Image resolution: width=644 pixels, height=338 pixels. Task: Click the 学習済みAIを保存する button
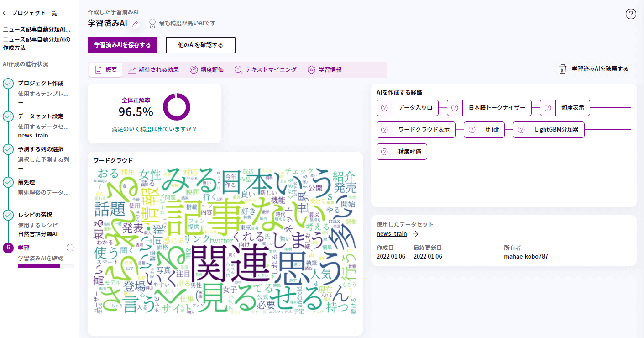pos(122,45)
